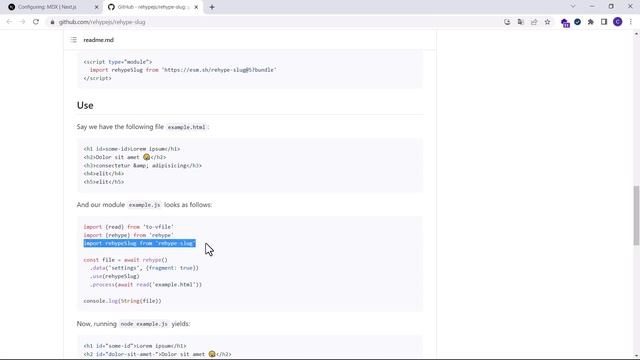Click the browser forward arrow
Image resolution: width=640 pixels, height=360 pixels.
tap(22, 22)
